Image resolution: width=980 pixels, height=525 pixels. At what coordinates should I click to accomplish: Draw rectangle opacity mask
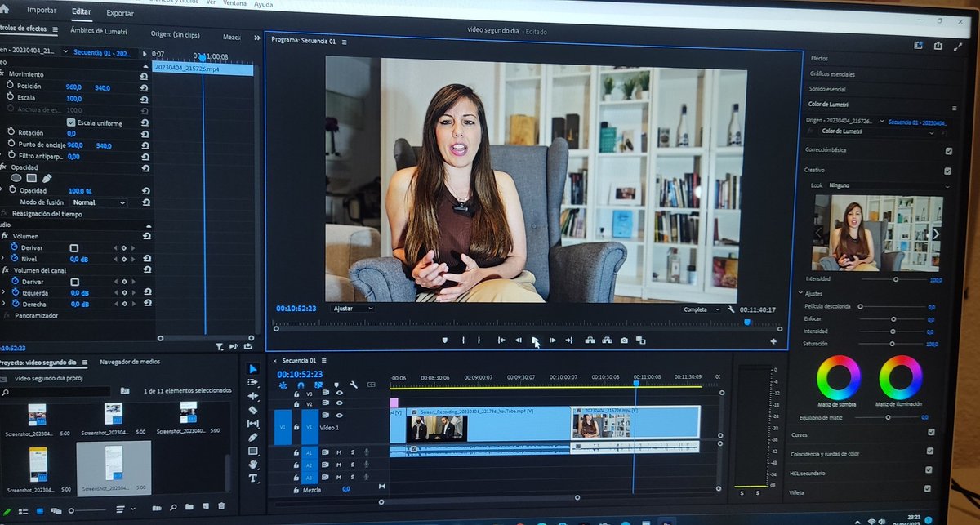tap(31, 178)
